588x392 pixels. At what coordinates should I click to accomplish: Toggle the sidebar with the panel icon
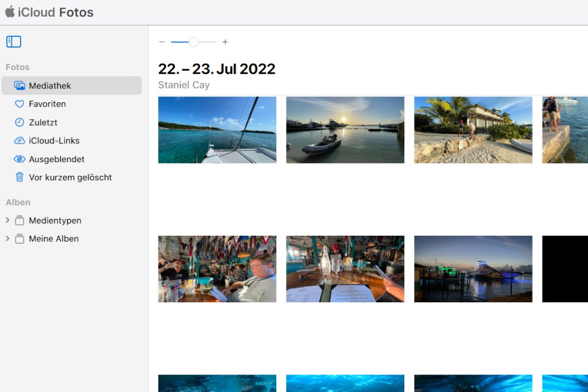(14, 42)
